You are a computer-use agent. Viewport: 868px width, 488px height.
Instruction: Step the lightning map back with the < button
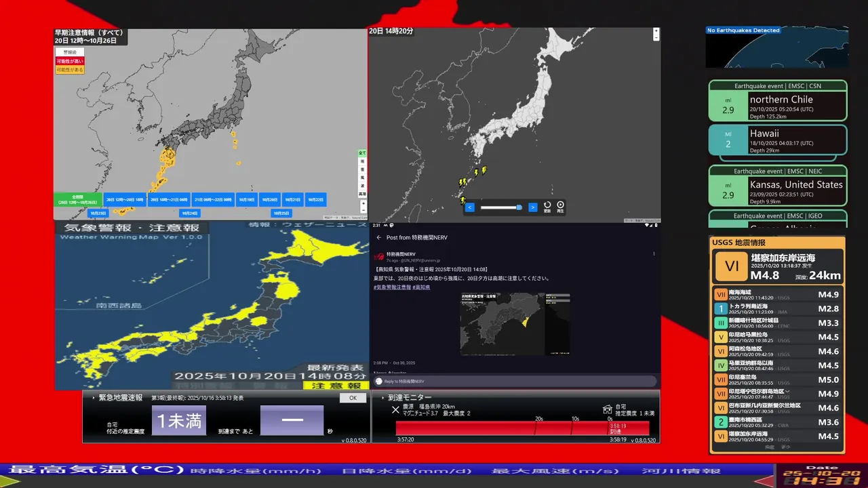[x=470, y=207]
